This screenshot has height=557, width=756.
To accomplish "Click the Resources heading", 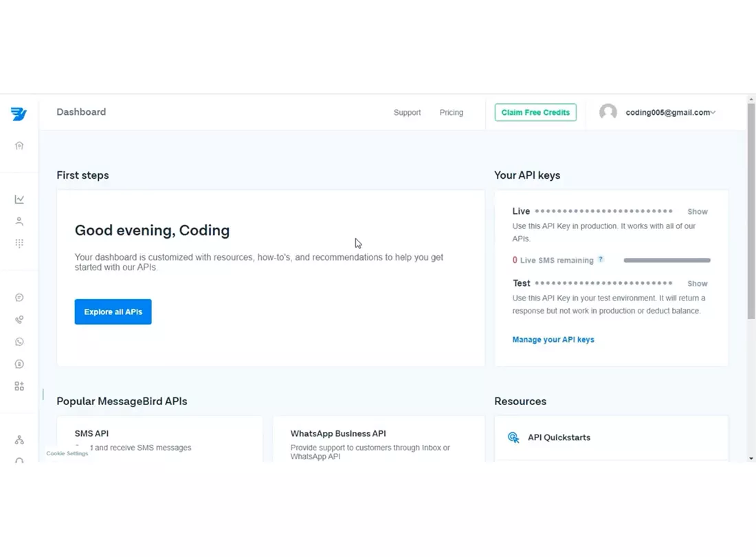I will click(x=520, y=401).
